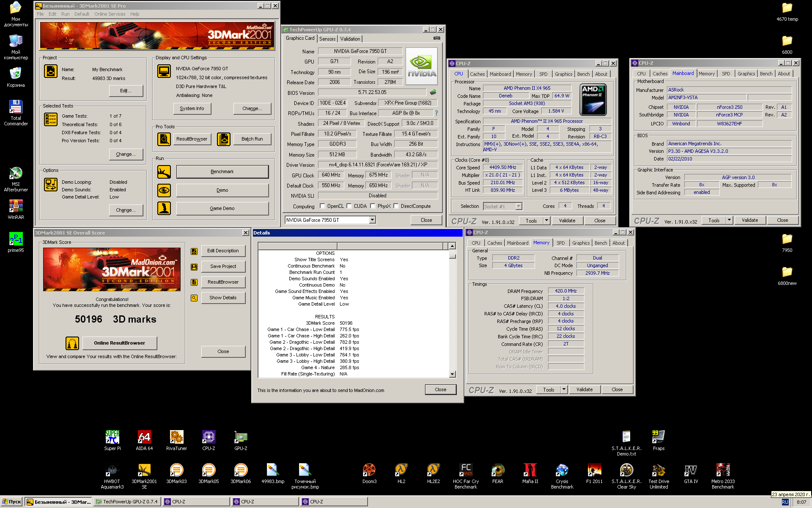This screenshot has height=508, width=812.
Task: Click Validate in CPU-Z Memory window
Action: 584,390
